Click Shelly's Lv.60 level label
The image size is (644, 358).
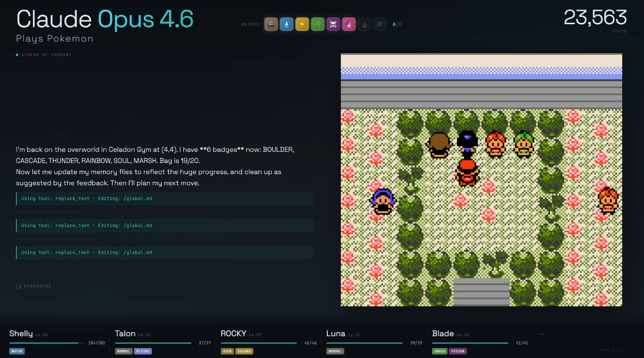42,335
